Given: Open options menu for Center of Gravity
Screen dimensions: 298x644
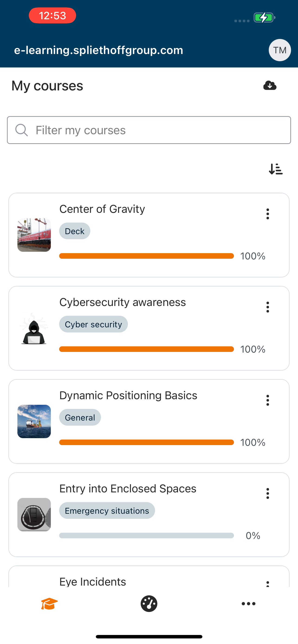Looking at the screenshot, I should pyautogui.click(x=267, y=214).
